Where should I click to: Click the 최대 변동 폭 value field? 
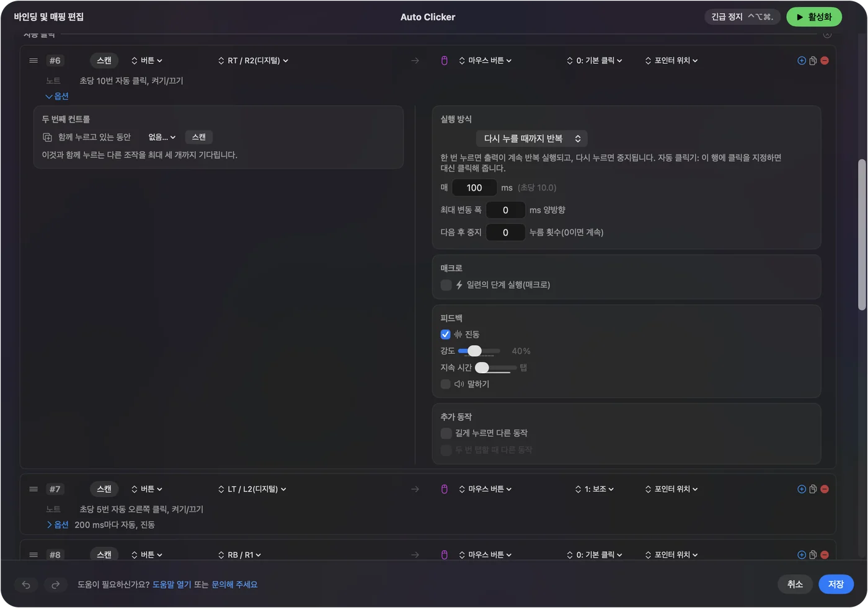point(505,210)
